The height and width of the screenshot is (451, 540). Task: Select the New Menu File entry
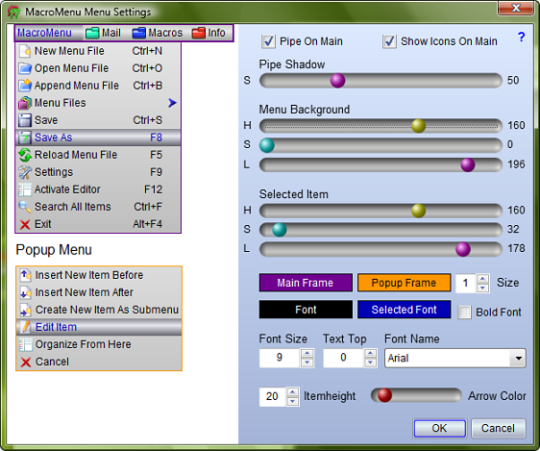[98, 51]
